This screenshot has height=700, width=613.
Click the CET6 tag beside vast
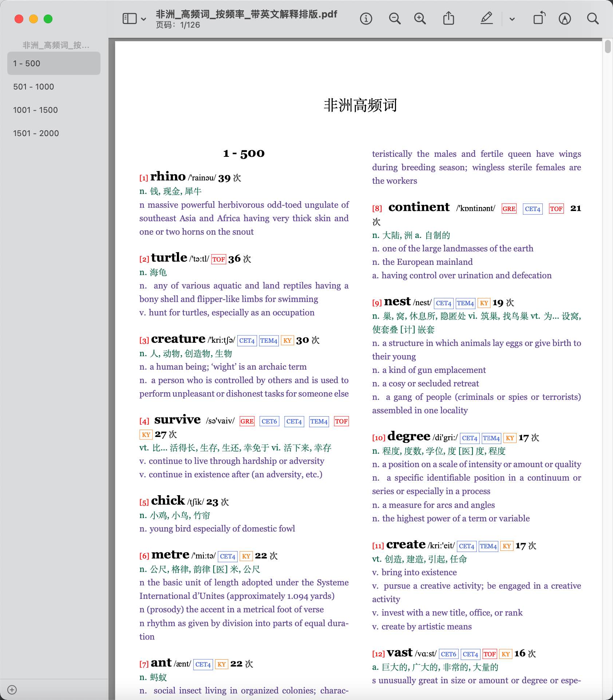[x=448, y=654]
